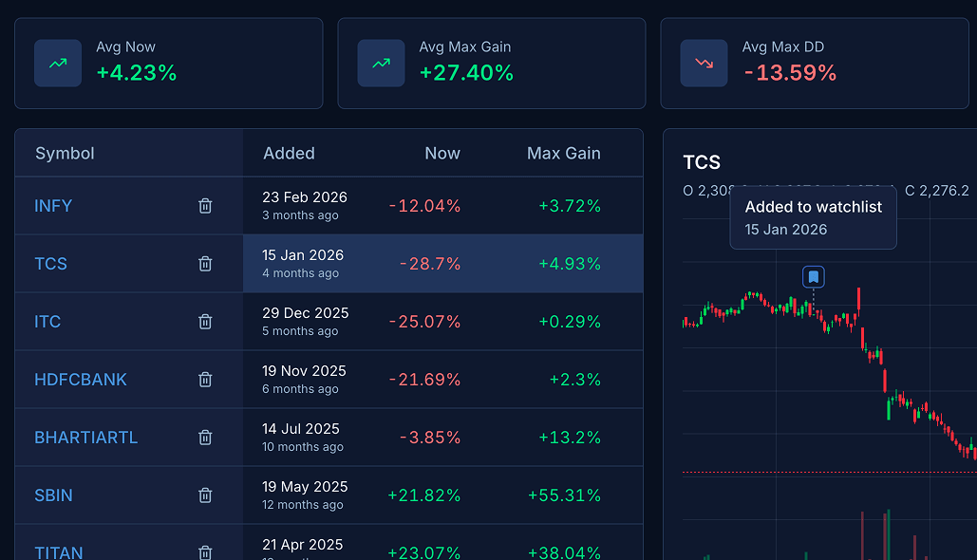Click SBIN's +55.31% Max Gain value

click(565, 495)
